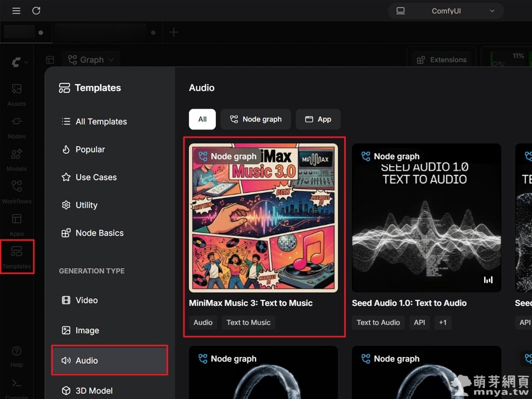Open the Workflows sidebar panel
Viewport: 532px width, 399px height.
click(x=17, y=192)
